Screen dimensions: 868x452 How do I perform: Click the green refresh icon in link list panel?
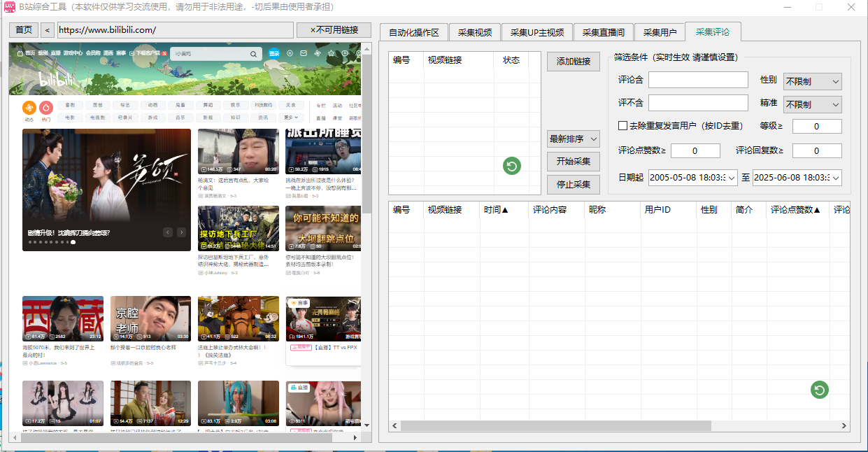click(x=511, y=166)
